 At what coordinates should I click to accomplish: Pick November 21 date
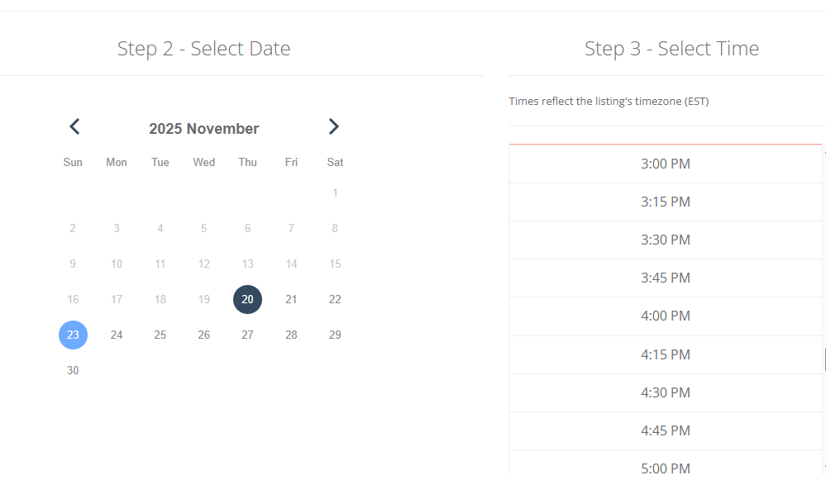coord(291,299)
